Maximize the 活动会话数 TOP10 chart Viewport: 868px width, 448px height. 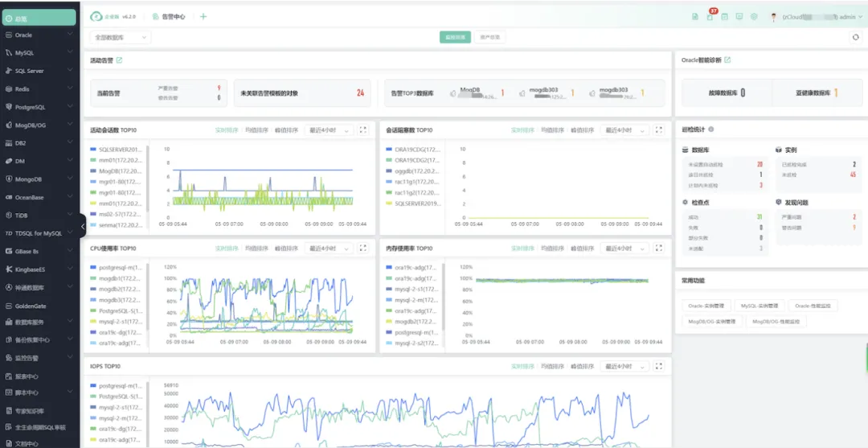[363, 129]
